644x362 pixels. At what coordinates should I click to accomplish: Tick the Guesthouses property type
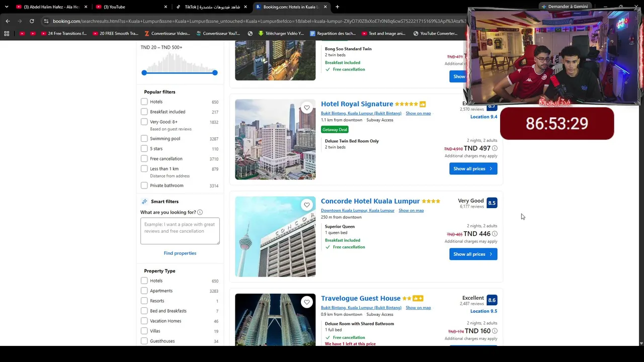[144, 341]
